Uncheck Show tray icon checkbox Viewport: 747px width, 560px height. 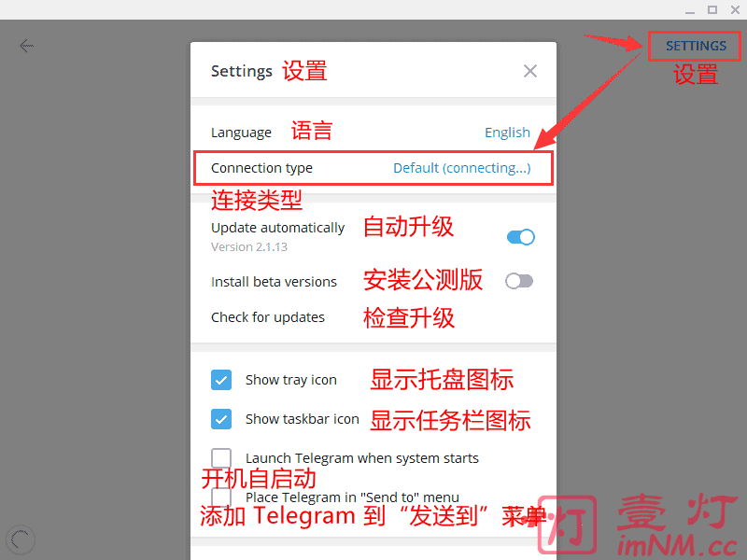[x=221, y=380]
